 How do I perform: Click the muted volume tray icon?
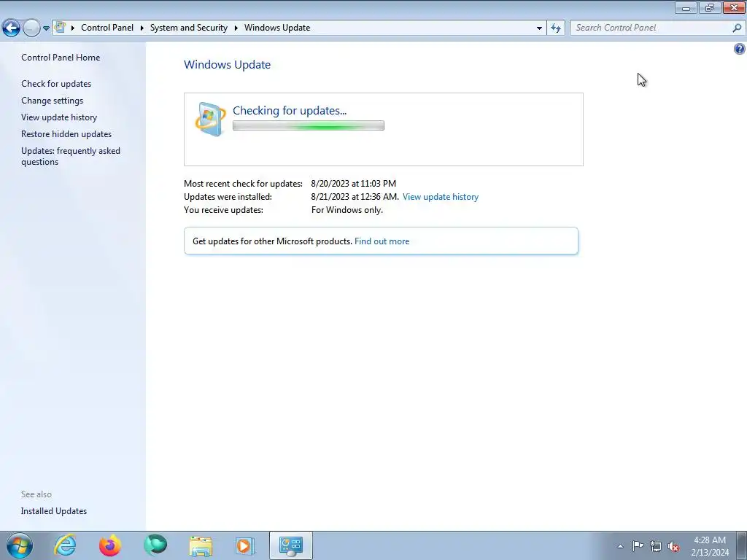[x=673, y=546]
